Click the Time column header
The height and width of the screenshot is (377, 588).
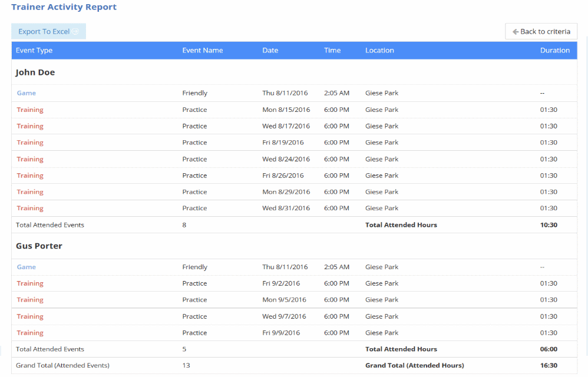pyautogui.click(x=332, y=51)
